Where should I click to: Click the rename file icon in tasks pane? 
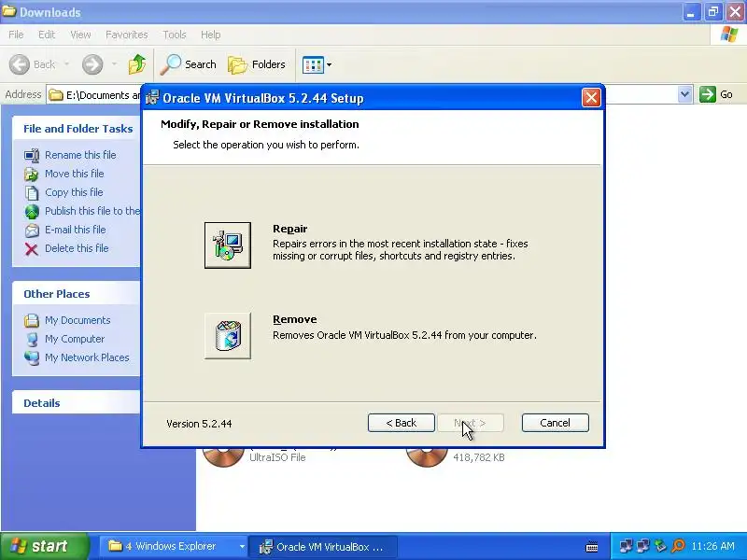32,155
